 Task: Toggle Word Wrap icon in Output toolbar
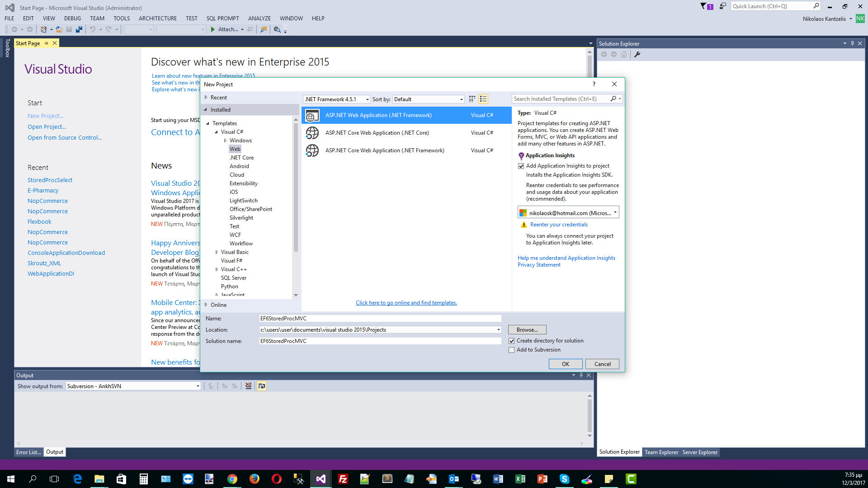(262, 386)
